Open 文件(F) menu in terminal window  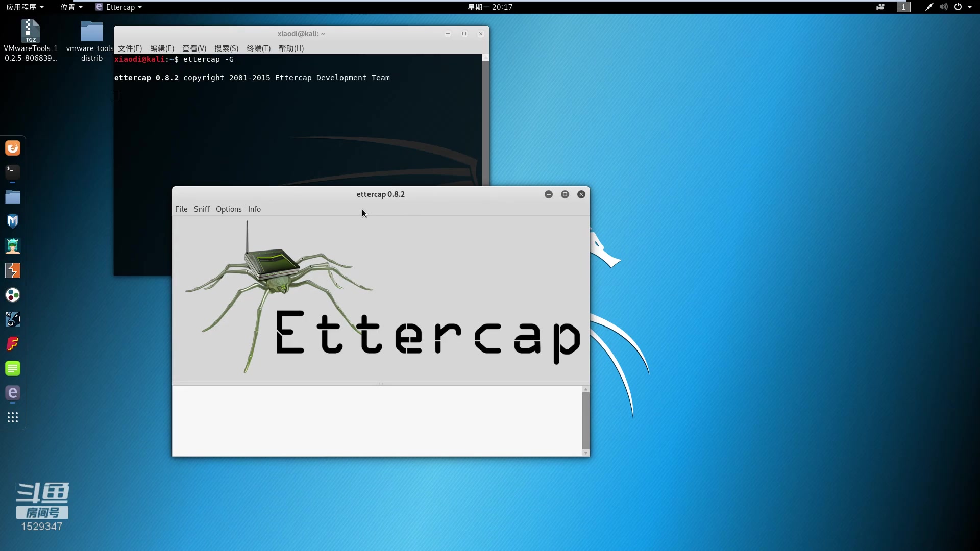pos(130,48)
